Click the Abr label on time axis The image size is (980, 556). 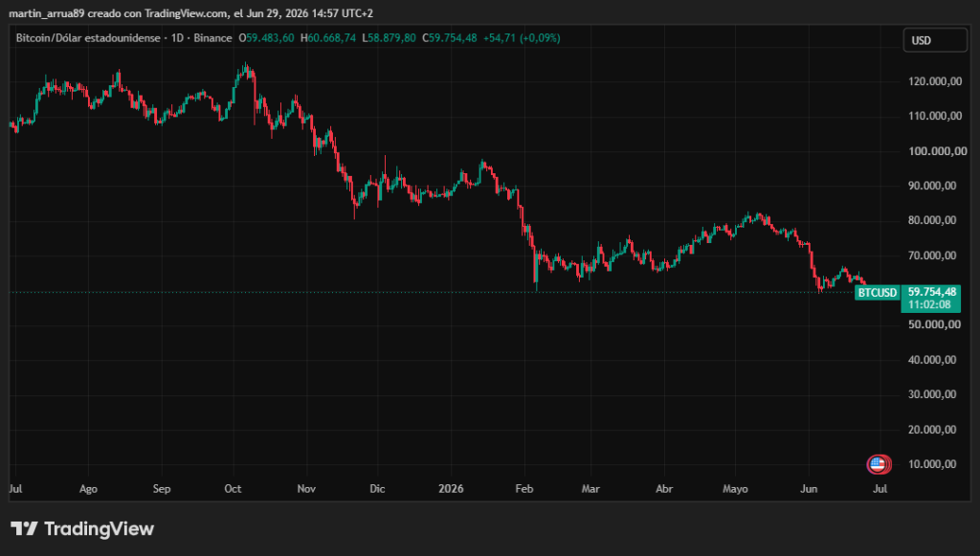pyautogui.click(x=664, y=489)
